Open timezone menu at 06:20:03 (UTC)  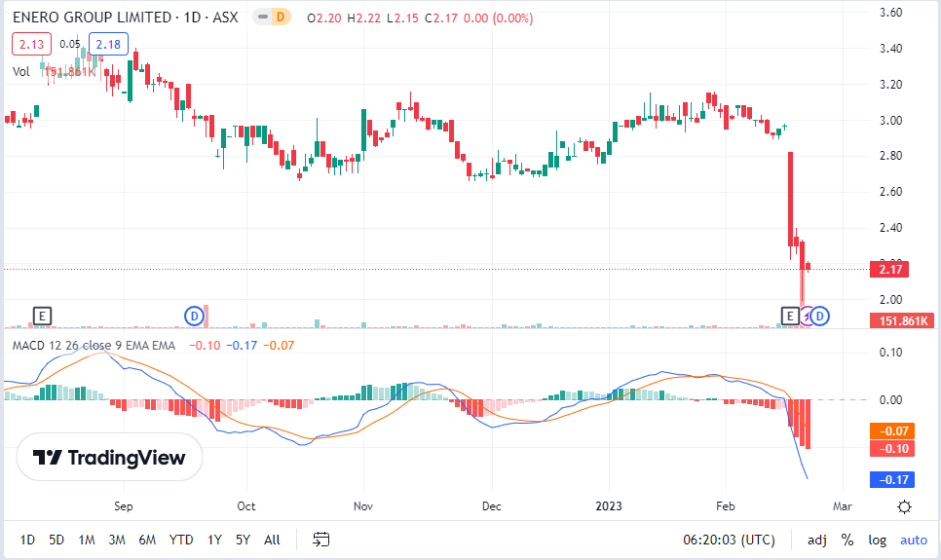(x=729, y=540)
